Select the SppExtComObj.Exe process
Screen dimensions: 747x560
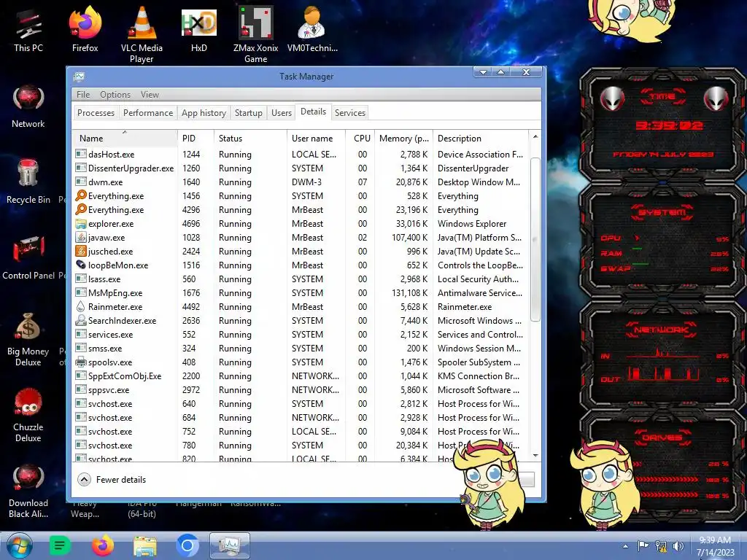[301, 376]
